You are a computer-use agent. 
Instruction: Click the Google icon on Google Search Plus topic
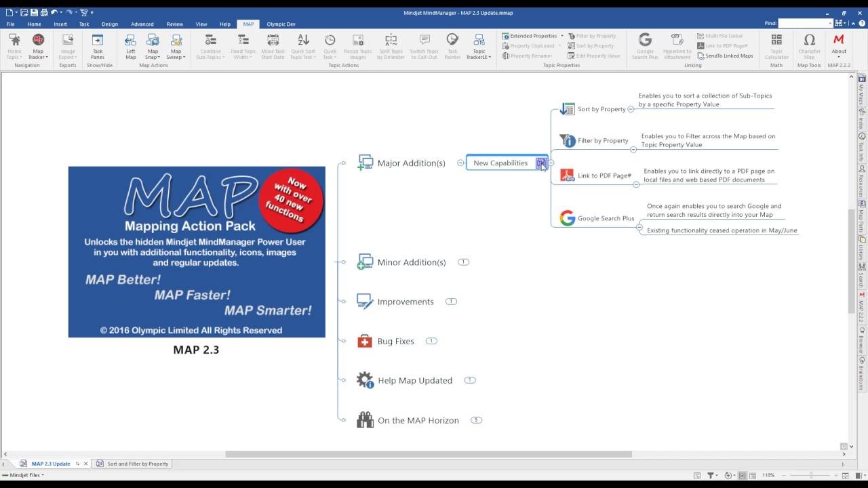(x=568, y=218)
